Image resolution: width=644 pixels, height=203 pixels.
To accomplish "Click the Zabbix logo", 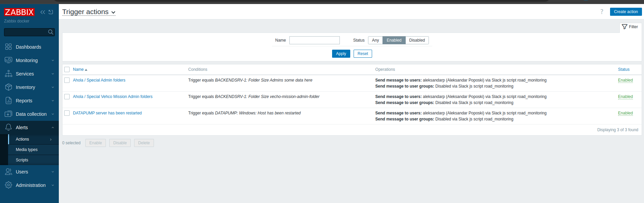I will point(19,12).
